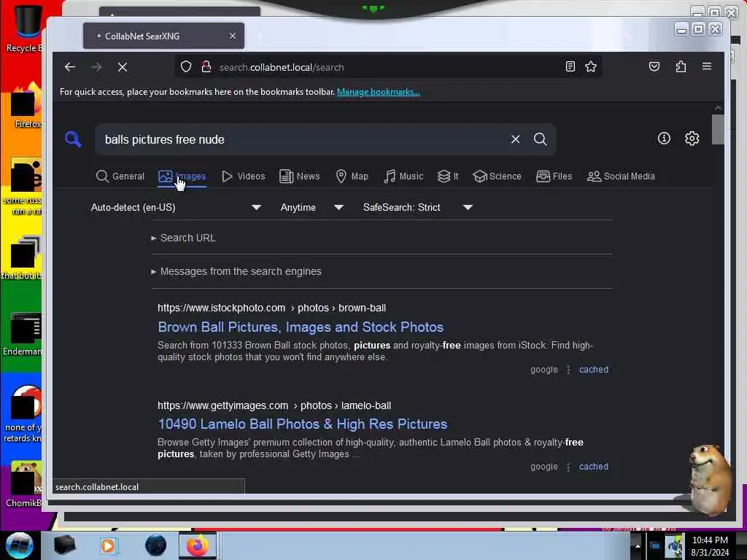This screenshot has height=560, width=747.
Task: Submit search with the magnifier button
Action: pyautogui.click(x=541, y=139)
